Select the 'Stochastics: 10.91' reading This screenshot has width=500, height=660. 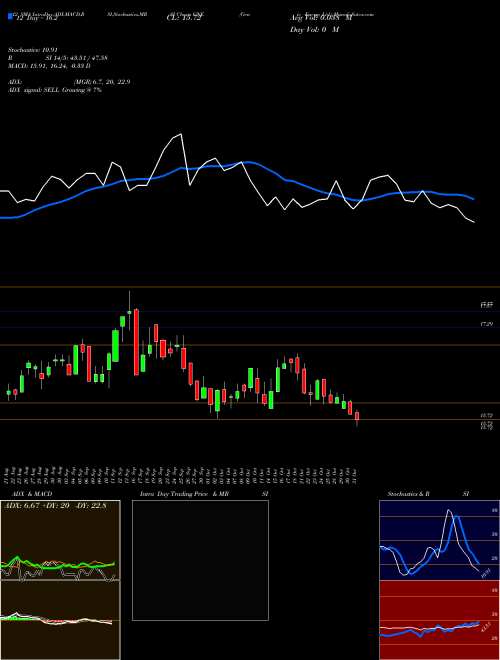click(32, 50)
